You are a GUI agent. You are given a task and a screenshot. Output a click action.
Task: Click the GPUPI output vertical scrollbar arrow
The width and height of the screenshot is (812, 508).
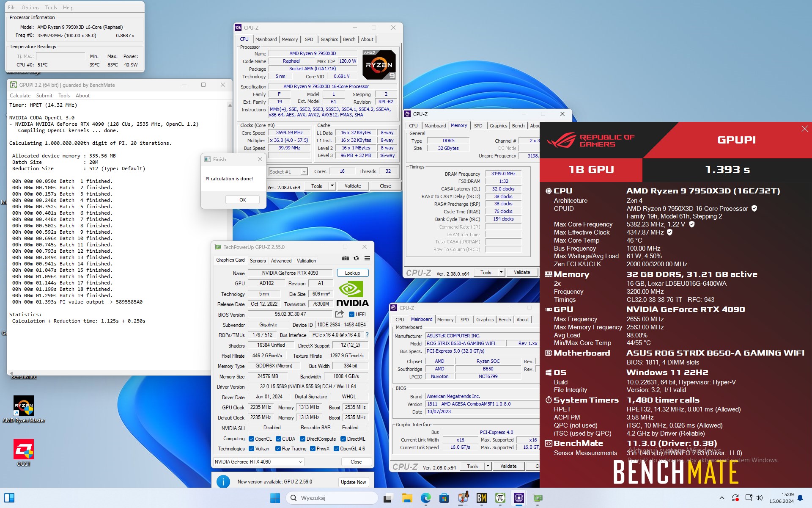coord(230,105)
